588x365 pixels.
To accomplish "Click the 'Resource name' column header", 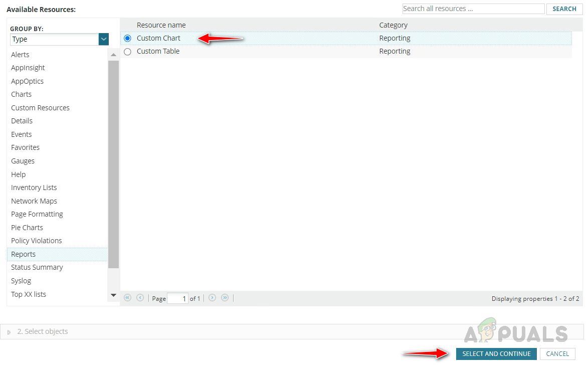I will coord(161,25).
